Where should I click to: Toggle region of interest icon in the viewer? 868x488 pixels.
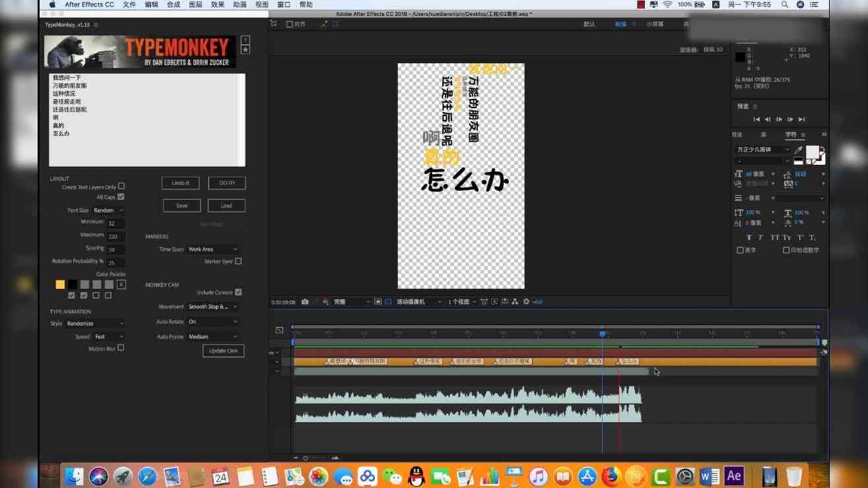point(378,301)
